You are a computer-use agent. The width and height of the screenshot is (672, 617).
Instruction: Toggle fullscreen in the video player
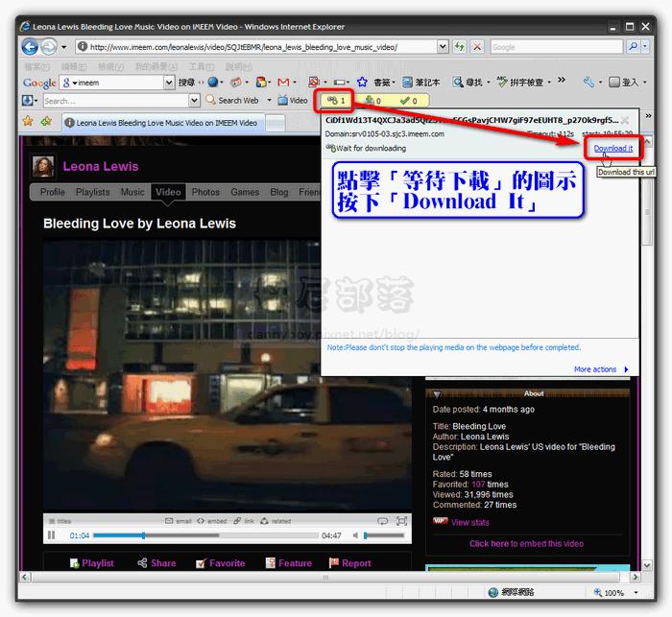click(x=401, y=521)
